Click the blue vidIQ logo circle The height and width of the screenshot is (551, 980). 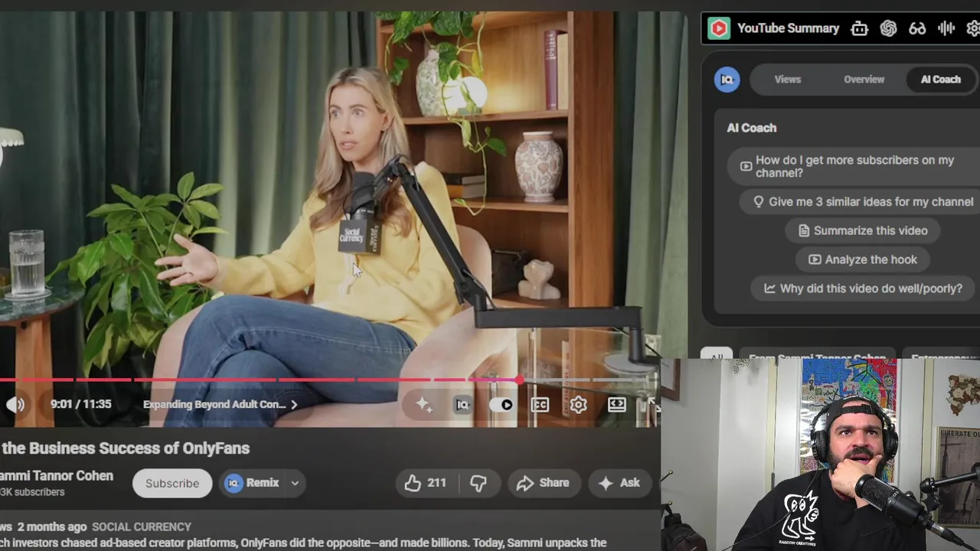727,80
